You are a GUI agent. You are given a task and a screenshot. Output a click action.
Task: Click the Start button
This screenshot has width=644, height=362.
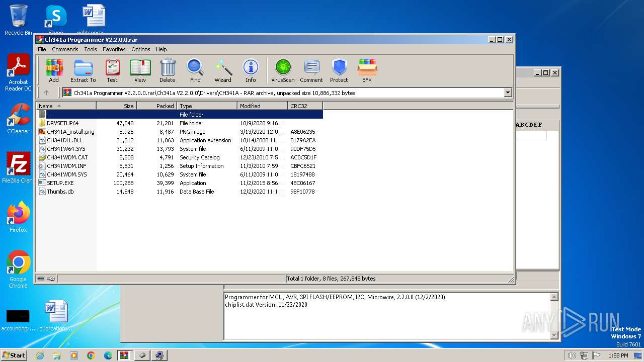[14, 355]
